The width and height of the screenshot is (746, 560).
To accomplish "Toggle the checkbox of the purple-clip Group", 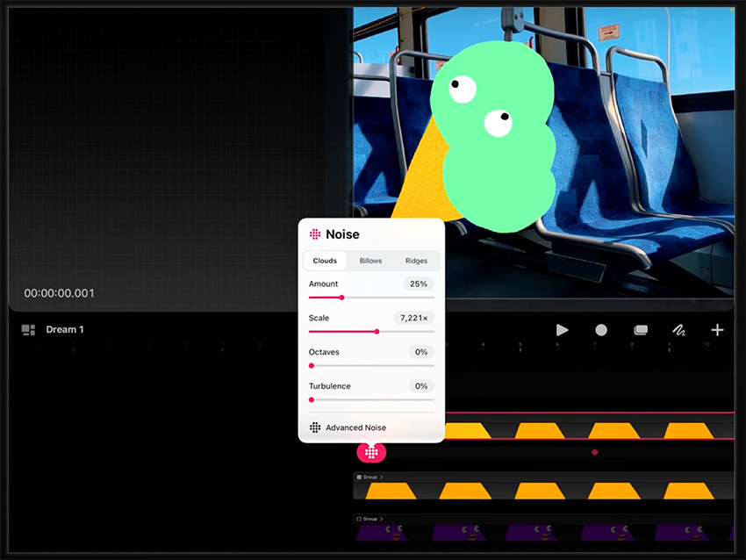I will point(359,519).
